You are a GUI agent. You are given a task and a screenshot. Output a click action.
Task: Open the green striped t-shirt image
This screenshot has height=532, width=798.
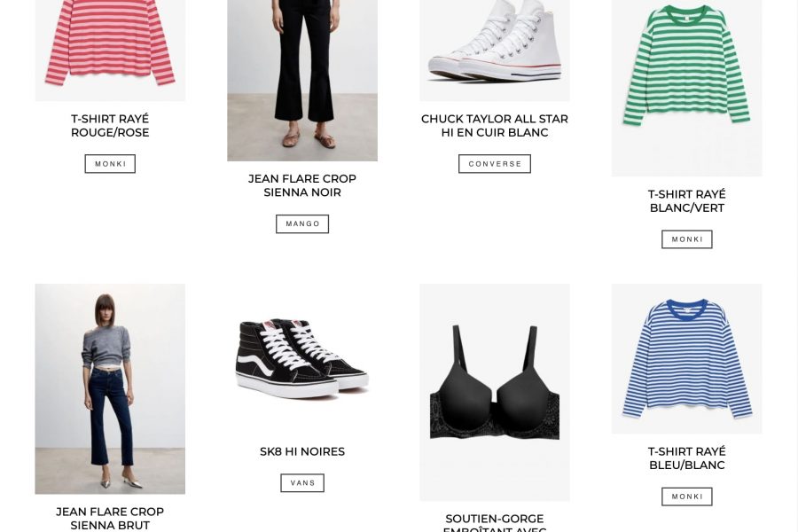(687, 88)
